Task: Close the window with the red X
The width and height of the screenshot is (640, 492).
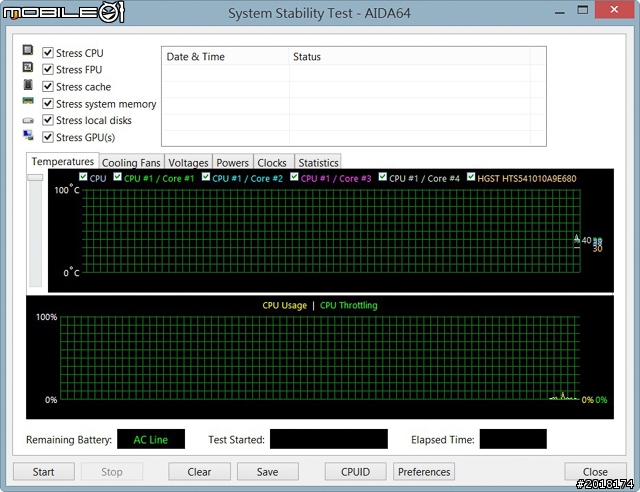Action: pyautogui.click(x=614, y=10)
